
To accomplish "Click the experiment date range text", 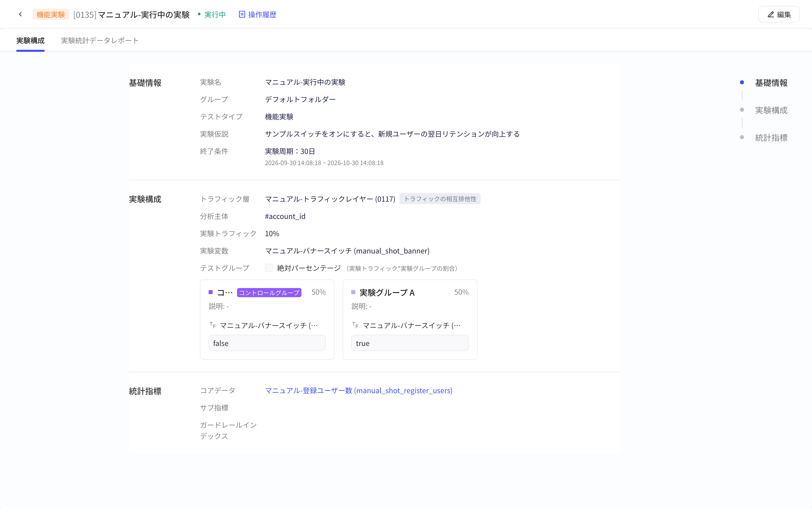I will pyautogui.click(x=324, y=163).
